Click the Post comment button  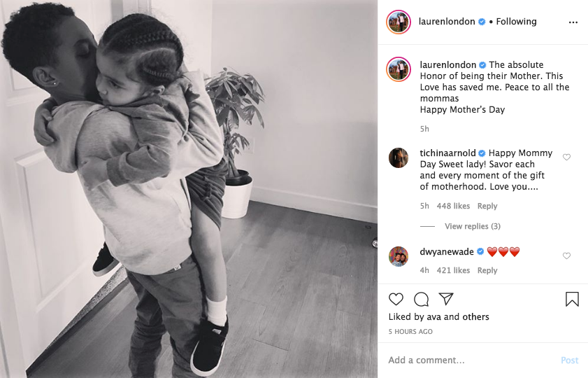[569, 360]
